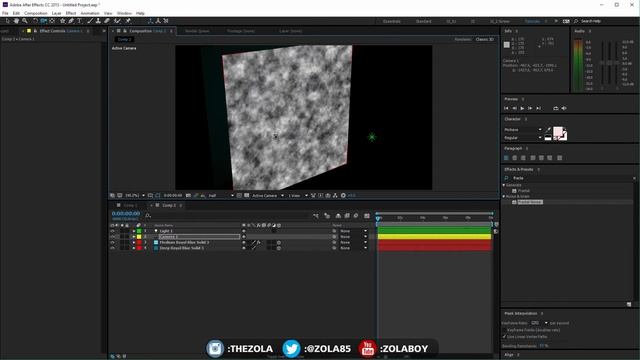Image resolution: width=640 pixels, height=360 pixels.
Task: Mute audio in the Preview panel
Action: point(564,108)
